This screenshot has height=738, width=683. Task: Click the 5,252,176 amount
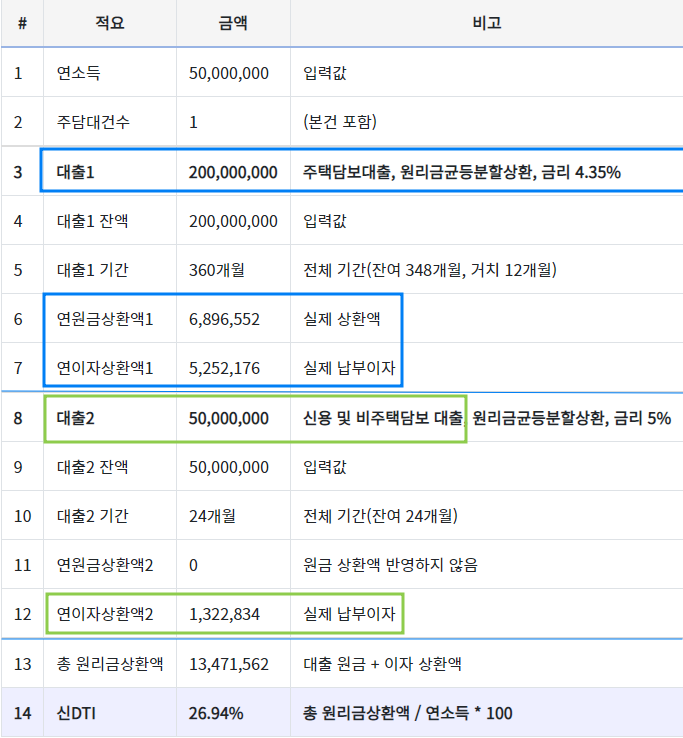(224, 369)
